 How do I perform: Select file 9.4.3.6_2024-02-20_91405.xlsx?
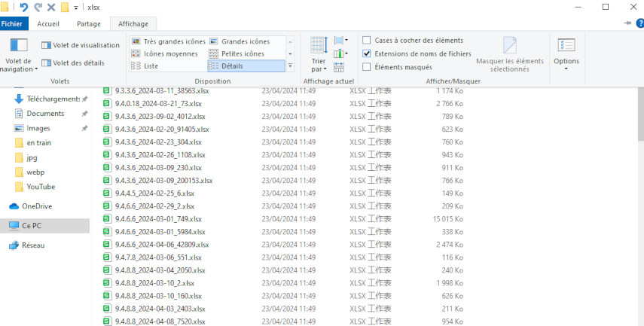click(162, 129)
